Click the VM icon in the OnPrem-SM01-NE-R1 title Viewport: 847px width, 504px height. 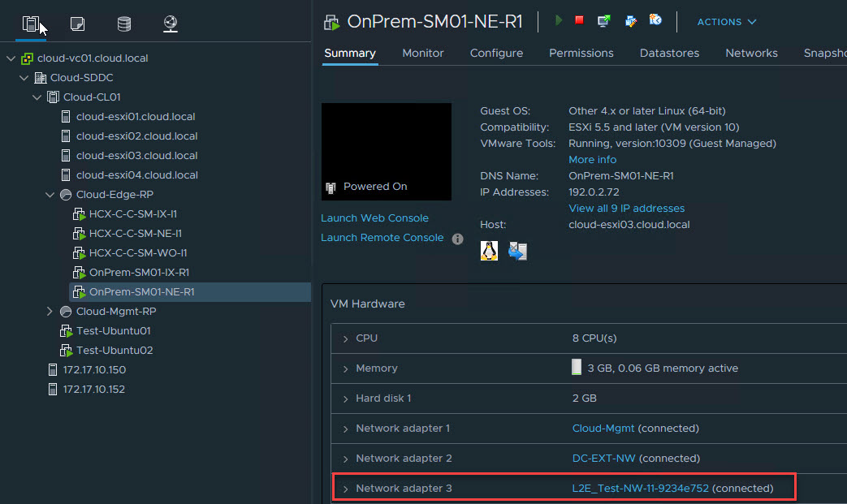point(331,22)
